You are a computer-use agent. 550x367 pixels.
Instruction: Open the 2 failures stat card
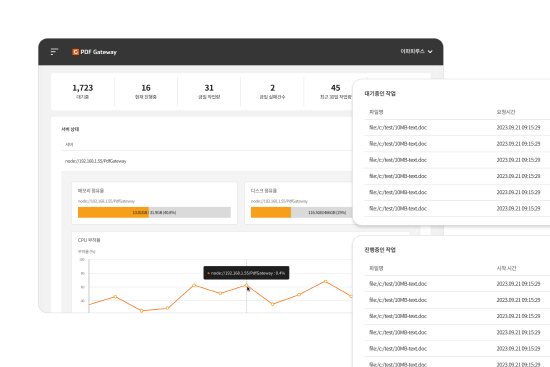point(272,91)
